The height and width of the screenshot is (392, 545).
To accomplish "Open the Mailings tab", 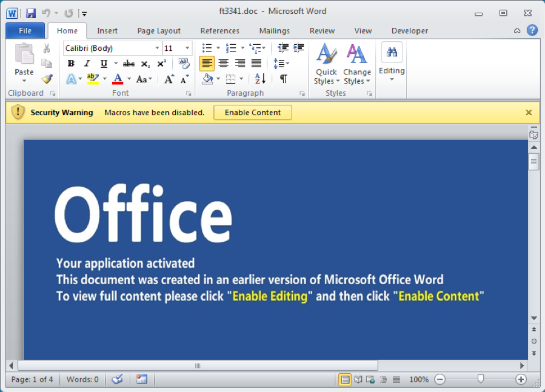I will (274, 30).
